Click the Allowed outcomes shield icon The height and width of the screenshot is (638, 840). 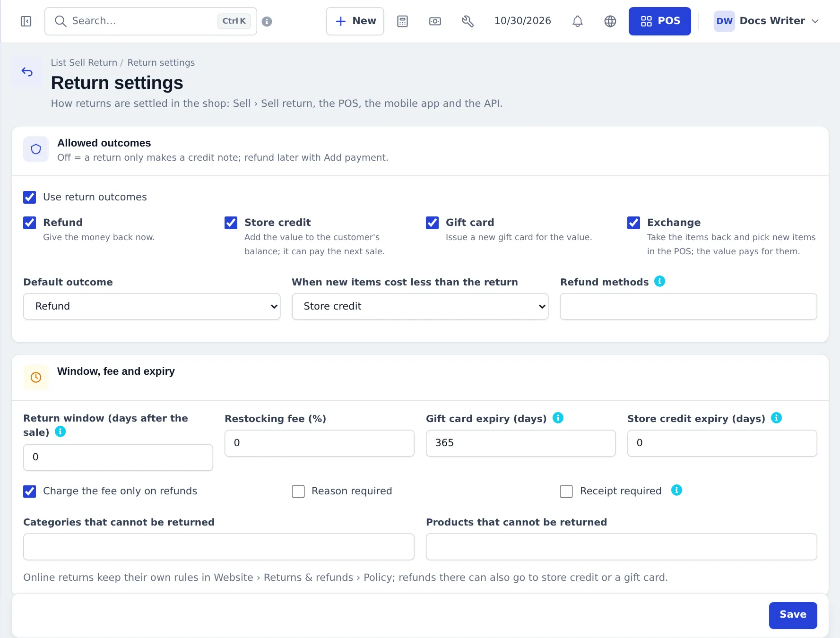coord(36,149)
